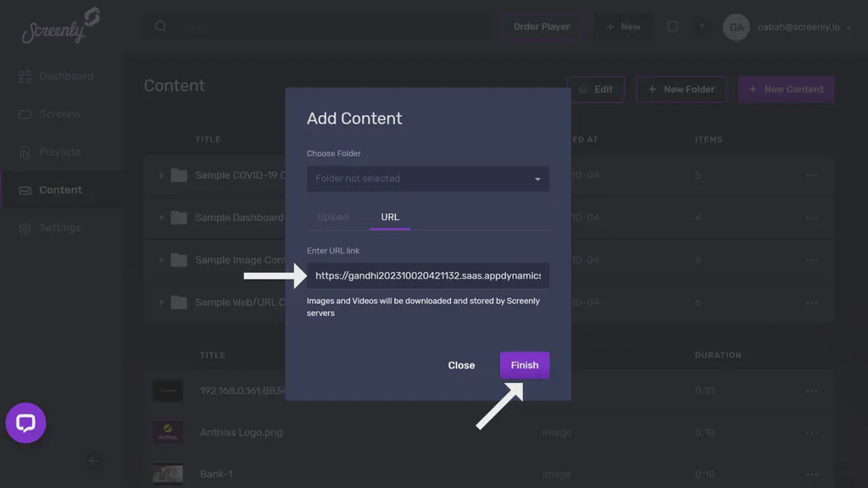Viewport: 868px width, 488px height.
Task: Select the URL tab in Add Content
Action: pos(389,217)
